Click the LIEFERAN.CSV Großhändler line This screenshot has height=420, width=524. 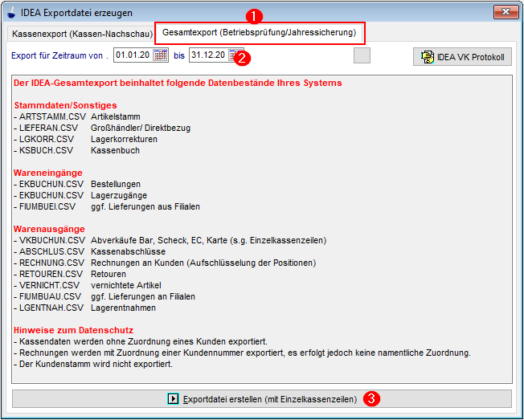102,128
